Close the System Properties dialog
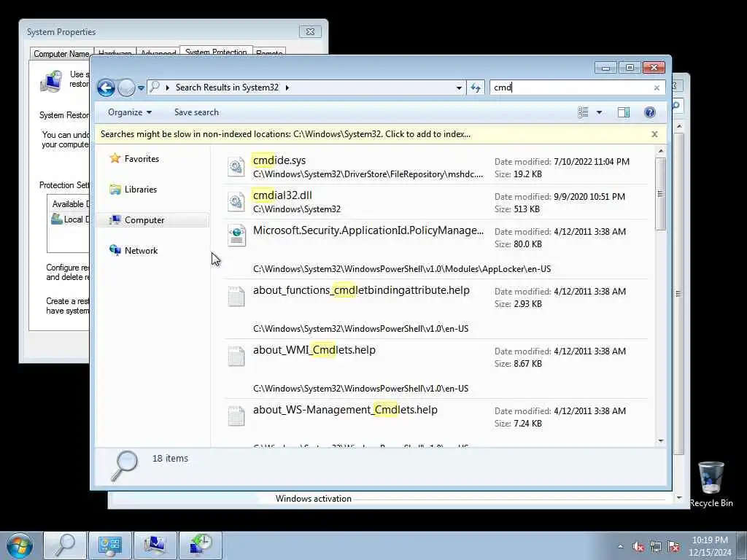Viewport: 747px width, 560px height. point(310,31)
